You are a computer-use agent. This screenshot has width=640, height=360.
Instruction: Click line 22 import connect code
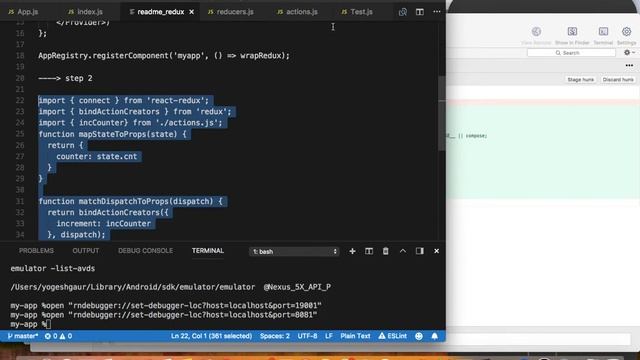[123, 100]
